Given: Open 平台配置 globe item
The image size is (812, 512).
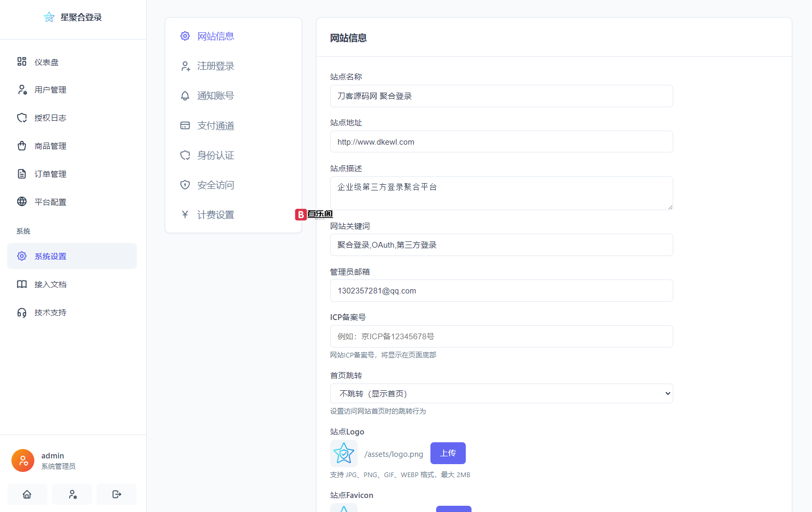Looking at the screenshot, I should click(x=50, y=202).
